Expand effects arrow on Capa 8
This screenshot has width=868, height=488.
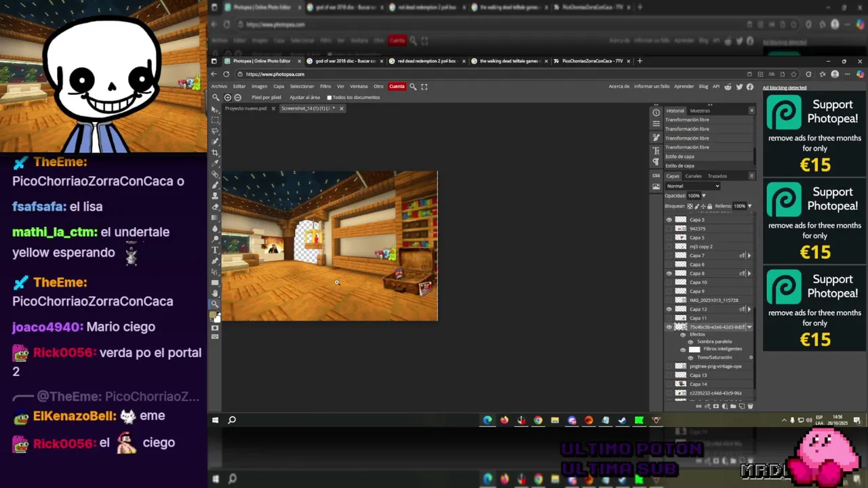(x=749, y=273)
